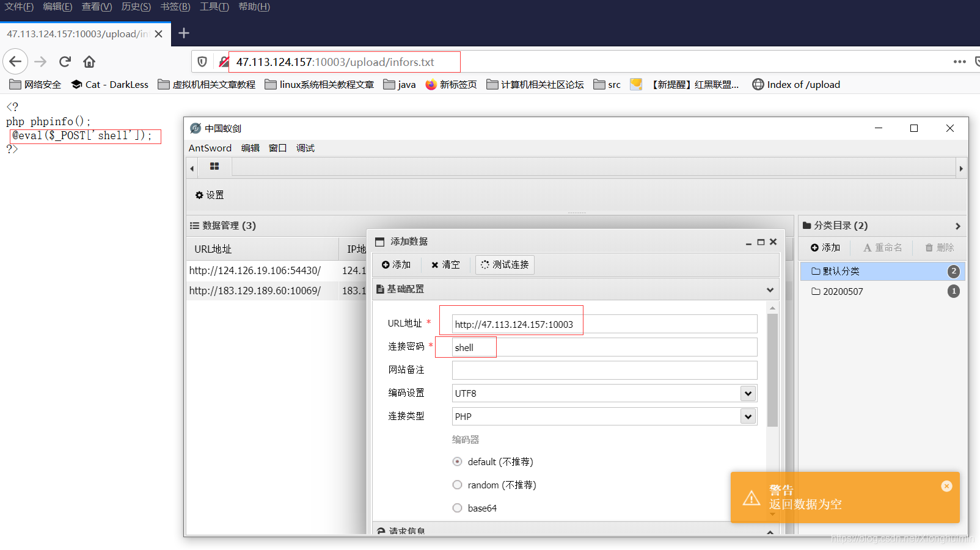Collapse the 基础配置 section chevron
Viewport: 980px width, 550px height.
770,289
